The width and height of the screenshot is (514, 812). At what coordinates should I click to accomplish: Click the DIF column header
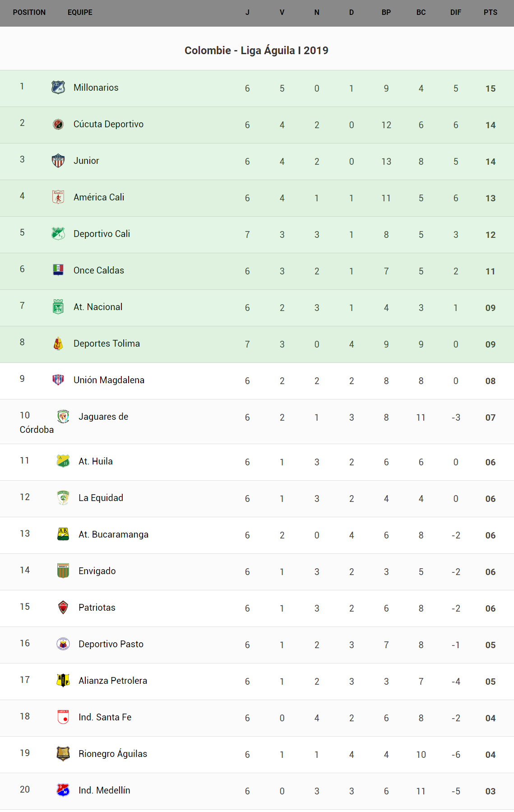click(455, 13)
